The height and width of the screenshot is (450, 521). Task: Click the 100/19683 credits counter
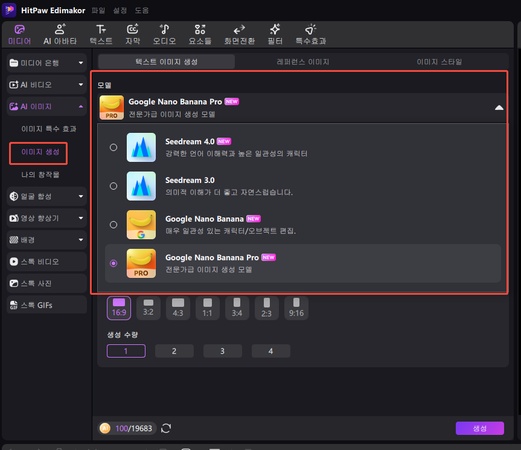(134, 428)
